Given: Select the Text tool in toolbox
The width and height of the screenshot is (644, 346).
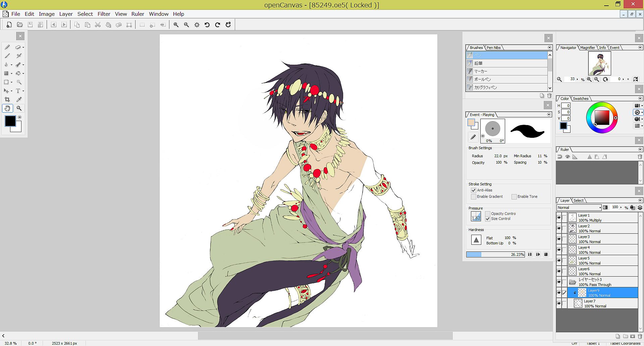Looking at the screenshot, I should [18, 91].
